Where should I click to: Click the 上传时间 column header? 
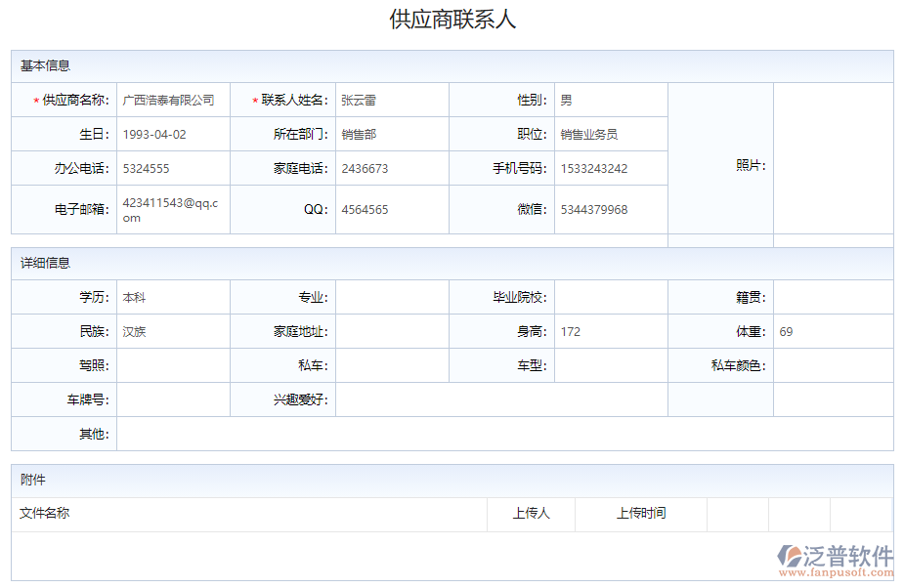pos(642,514)
